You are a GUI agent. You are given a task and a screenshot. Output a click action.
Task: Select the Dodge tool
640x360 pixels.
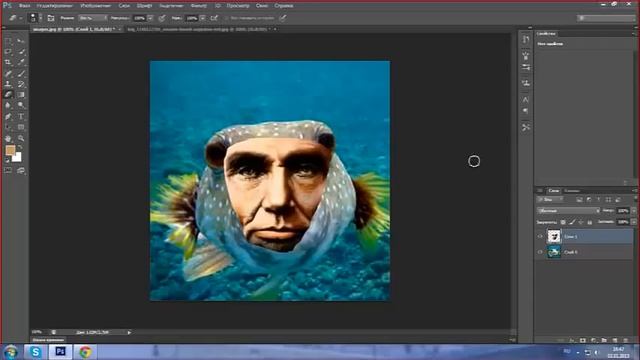pyautogui.click(x=21, y=105)
